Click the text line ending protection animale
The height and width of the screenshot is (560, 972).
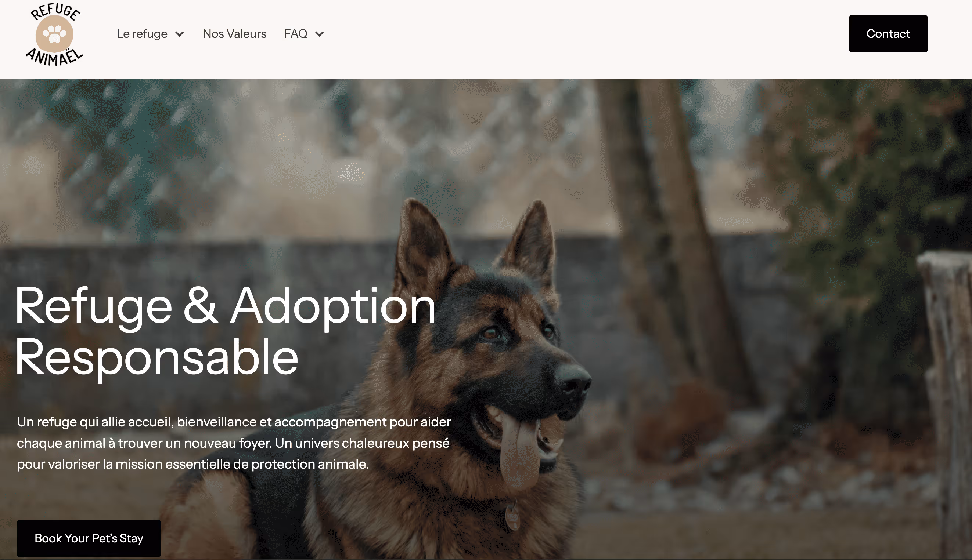click(193, 464)
